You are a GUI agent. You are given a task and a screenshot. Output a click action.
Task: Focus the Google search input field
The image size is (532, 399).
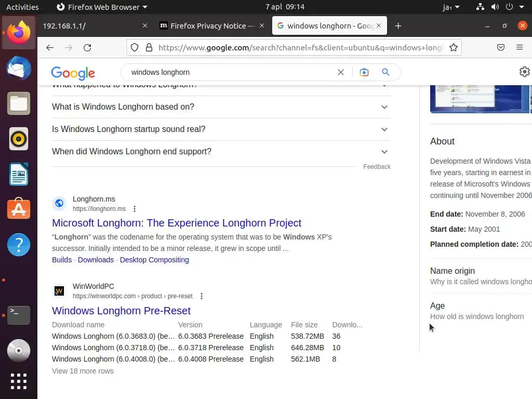click(231, 72)
